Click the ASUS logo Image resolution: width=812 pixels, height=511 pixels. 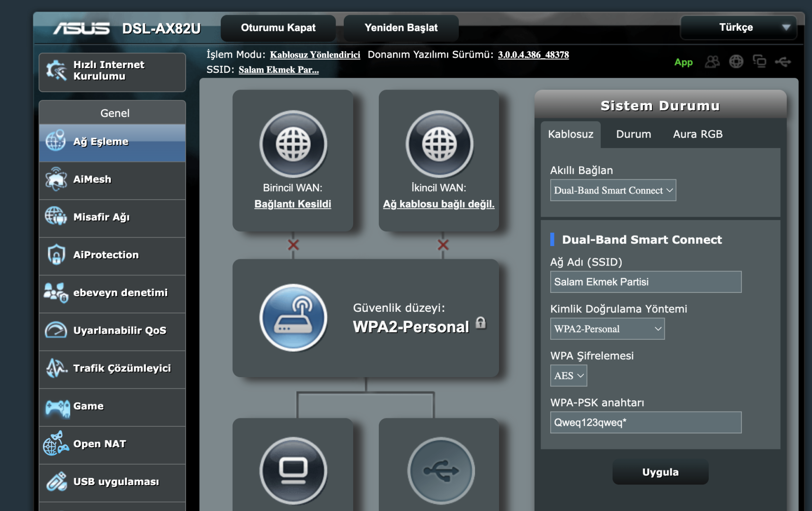tap(81, 28)
